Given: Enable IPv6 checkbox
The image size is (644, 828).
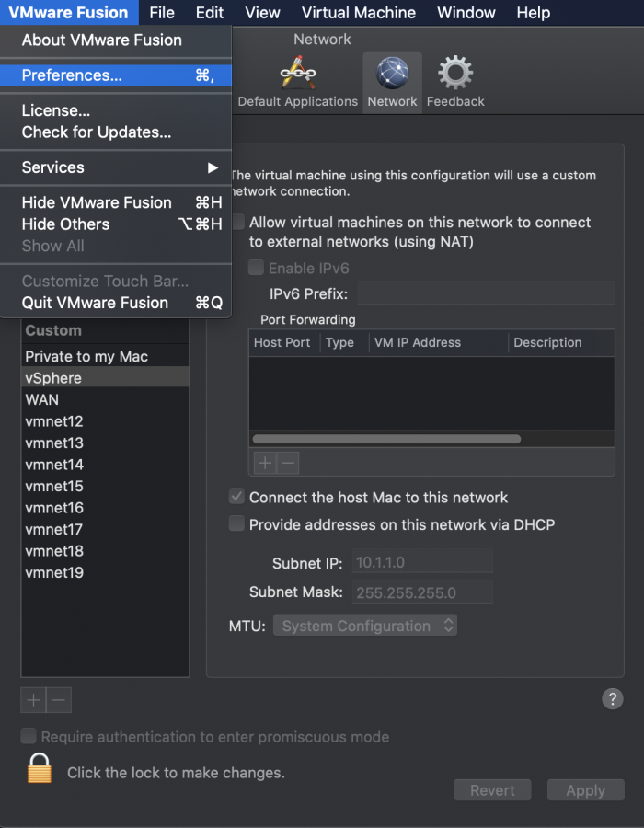Looking at the screenshot, I should [256, 268].
